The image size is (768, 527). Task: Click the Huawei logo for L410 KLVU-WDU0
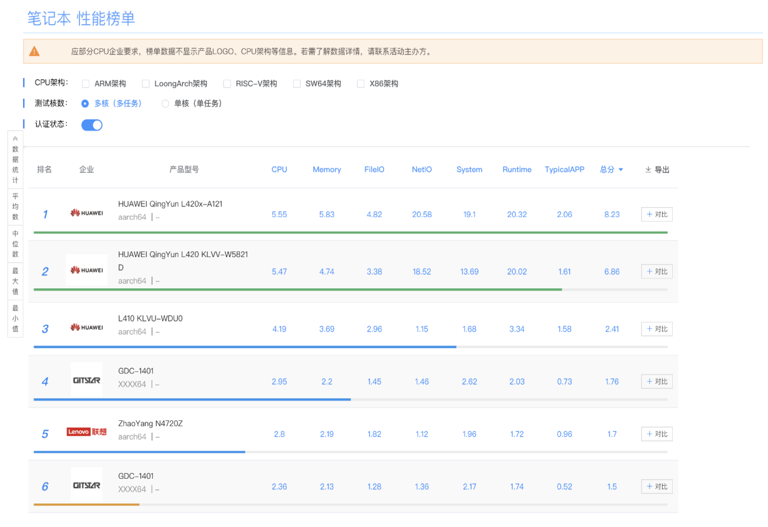pos(86,328)
